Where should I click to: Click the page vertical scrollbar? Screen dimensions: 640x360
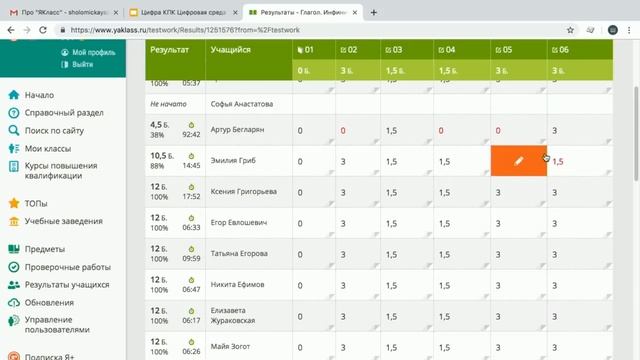click(636, 134)
